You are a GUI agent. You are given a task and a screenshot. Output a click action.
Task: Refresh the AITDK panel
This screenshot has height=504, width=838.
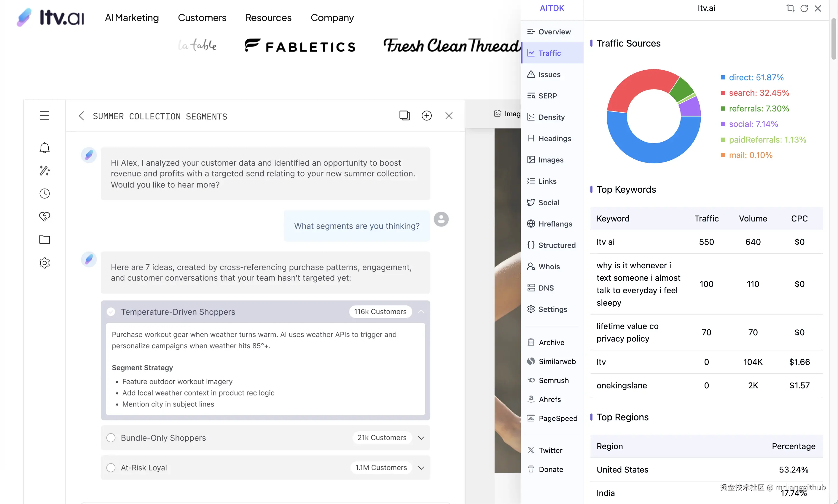804,9
